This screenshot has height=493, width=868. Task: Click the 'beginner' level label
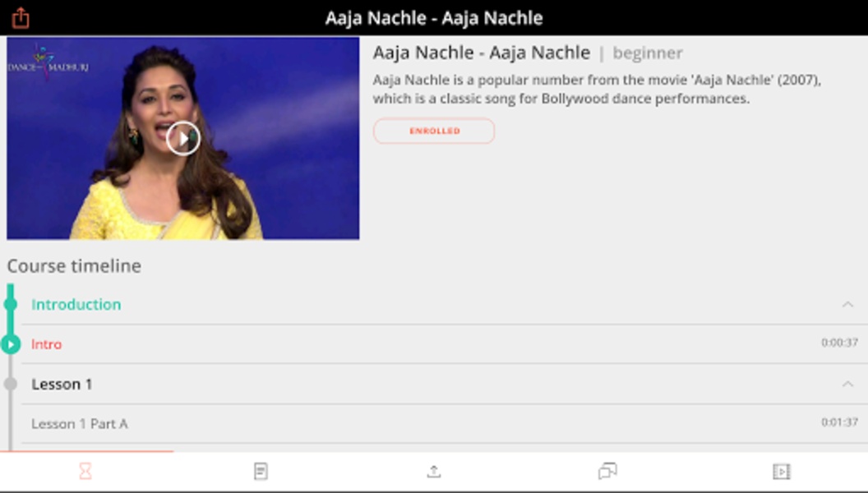click(648, 53)
